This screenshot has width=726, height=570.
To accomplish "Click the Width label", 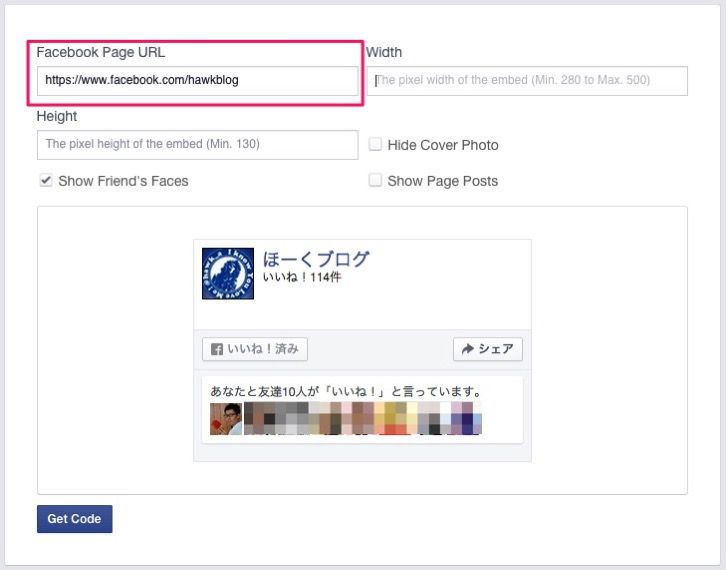I will click(384, 52).
